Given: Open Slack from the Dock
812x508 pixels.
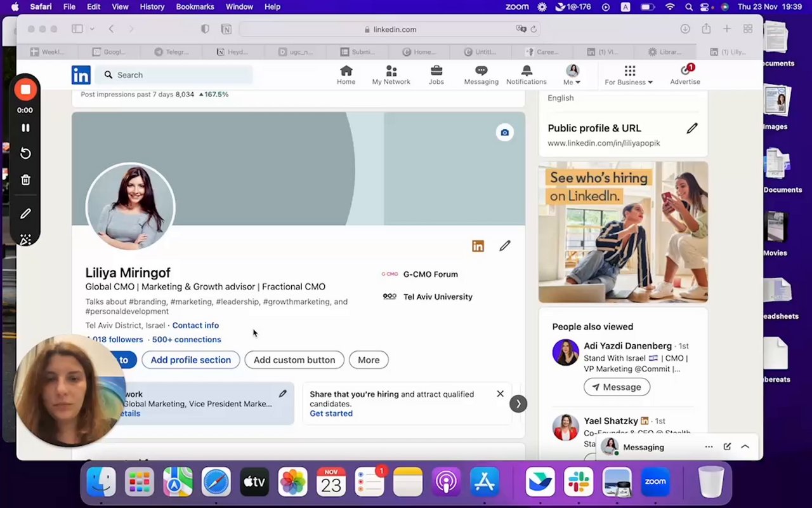Looking at the screenshot, I should 579,483.
